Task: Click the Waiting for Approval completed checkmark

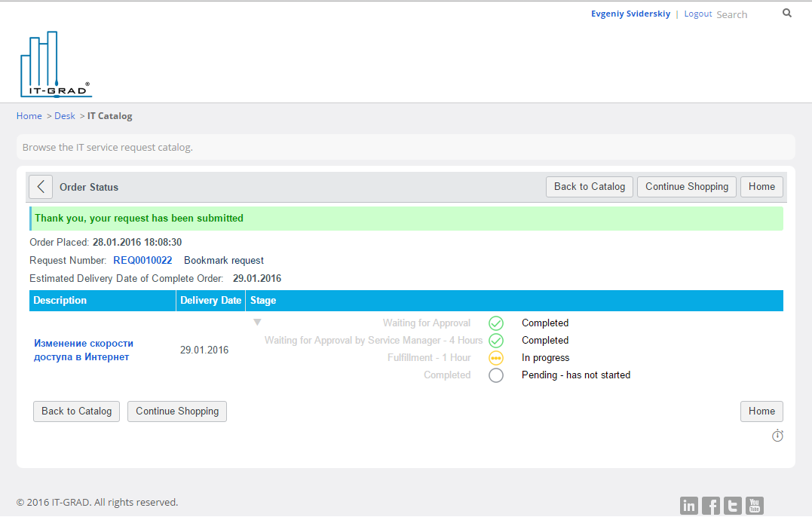Action: (x=495, y=323)
